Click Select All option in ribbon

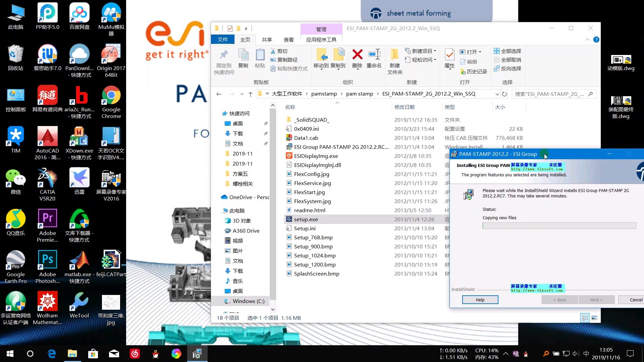coord(507,51)
